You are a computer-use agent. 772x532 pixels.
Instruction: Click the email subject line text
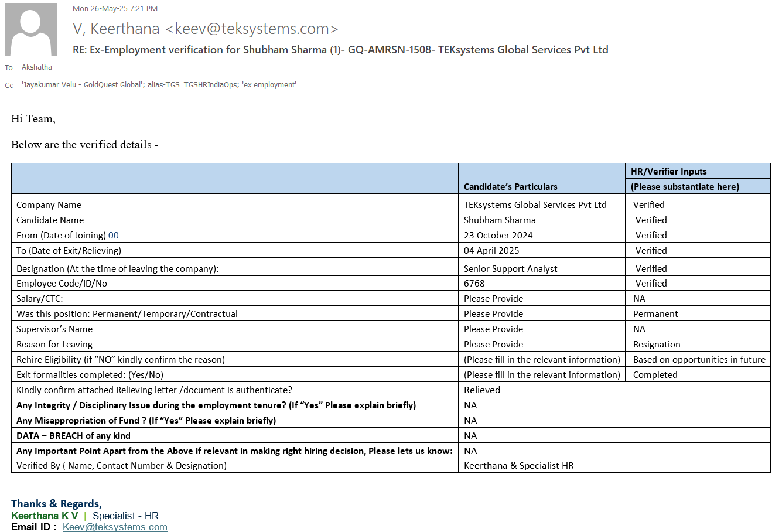(340, 50)
